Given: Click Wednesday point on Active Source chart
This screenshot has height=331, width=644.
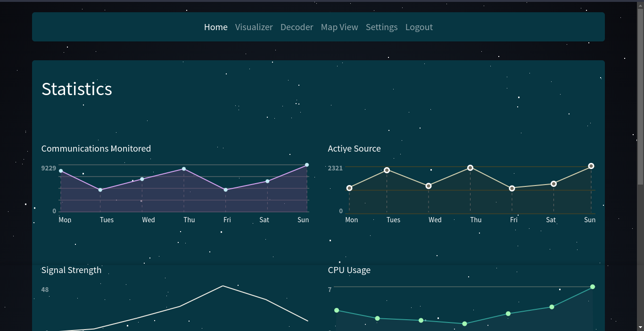Looking at the screenshot, I should [x=429, y=186].
